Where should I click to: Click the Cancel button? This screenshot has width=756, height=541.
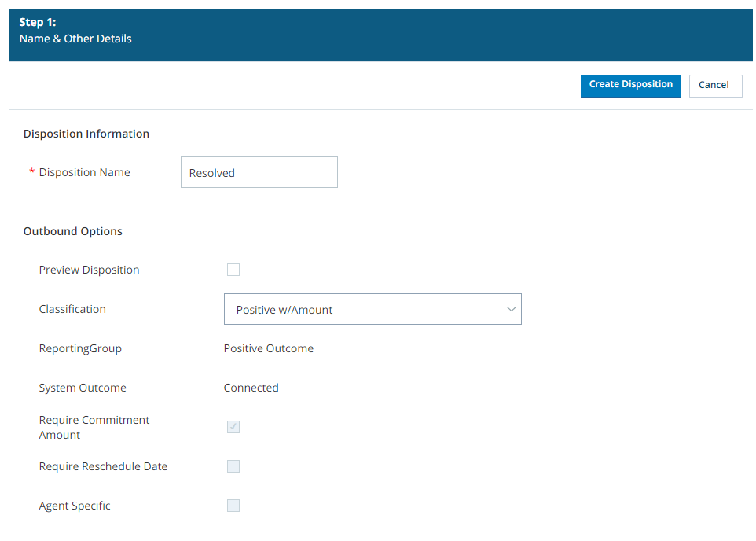coord(714,86)
